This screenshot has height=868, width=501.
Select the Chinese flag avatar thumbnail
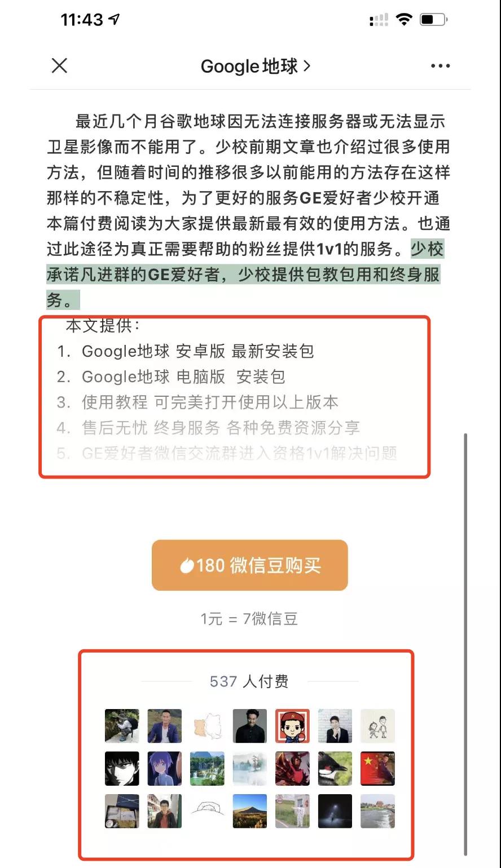[377, 768]
